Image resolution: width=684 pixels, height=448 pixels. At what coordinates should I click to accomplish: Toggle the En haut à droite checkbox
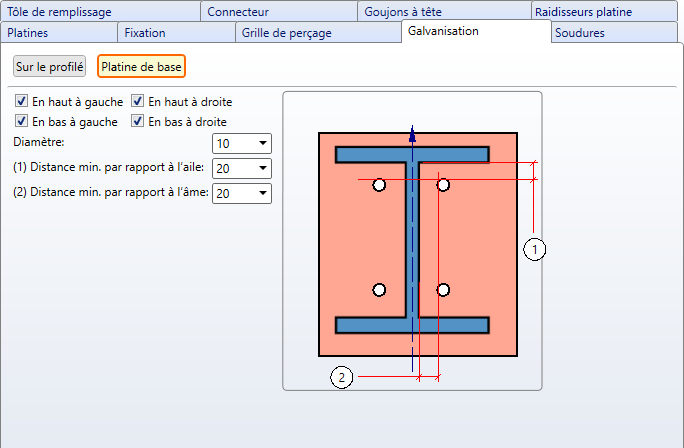pyautogui.click(x=138, y=102)
